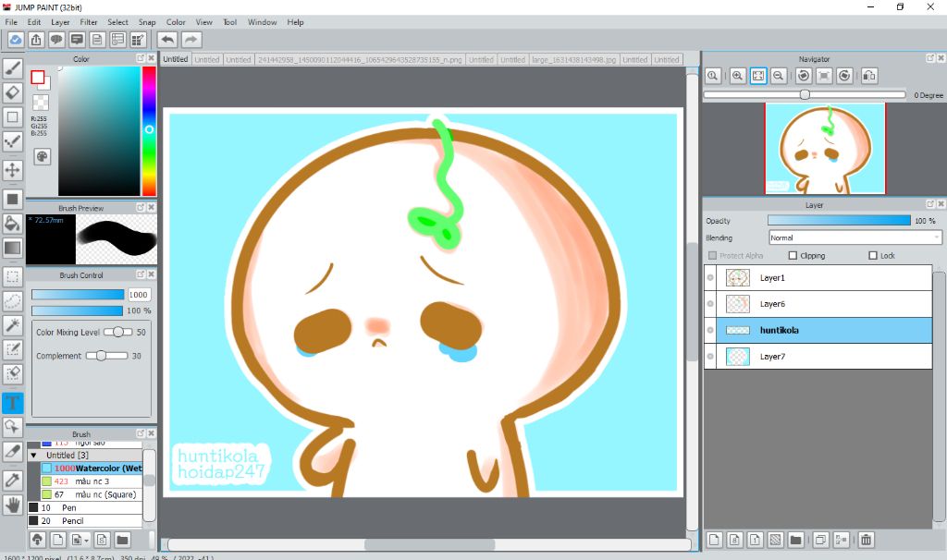Select the rectangle Select tool
The width and height of the screenshot is (947, 560).
pos(13,276)
